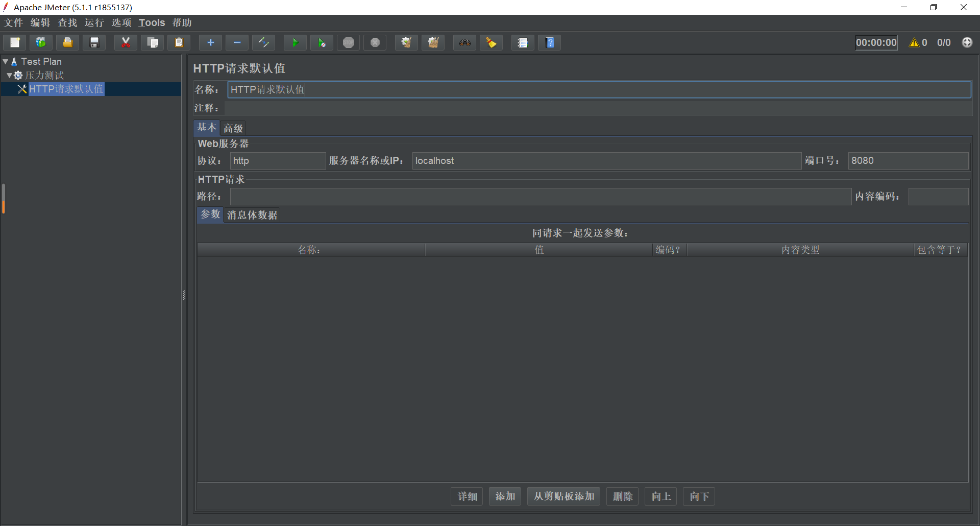Open the 查找 menu
The image size is (980, 526).
pyautogui.click(x=67, y=22)
